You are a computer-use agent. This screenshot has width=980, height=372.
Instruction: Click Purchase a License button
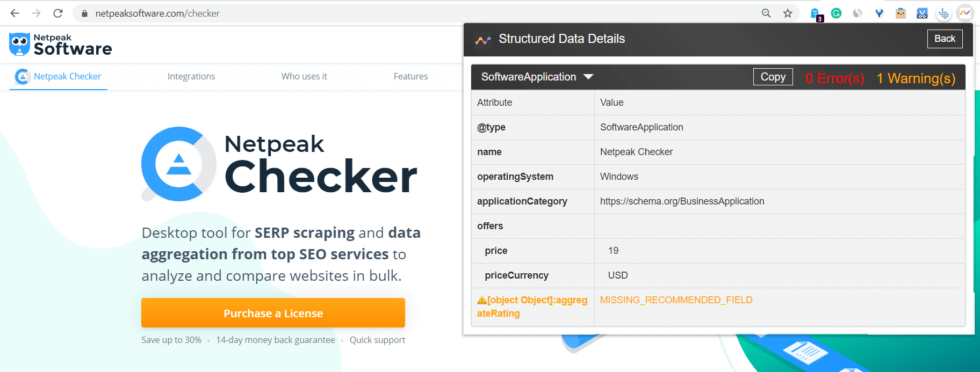(x=273, y=313)
